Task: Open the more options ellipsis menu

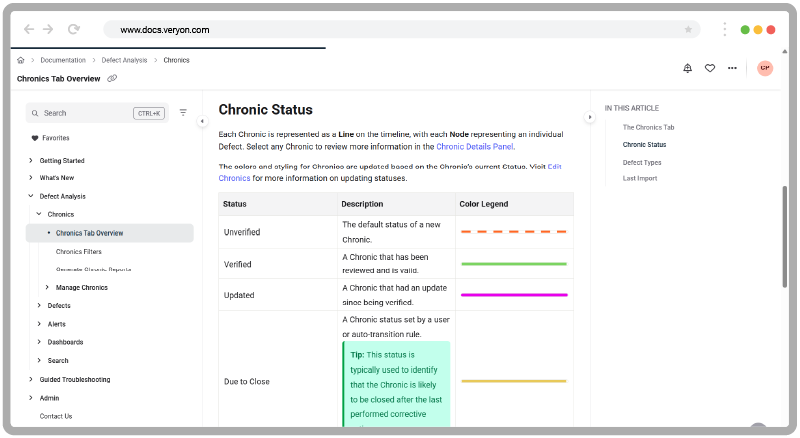Action: point(732,68)
